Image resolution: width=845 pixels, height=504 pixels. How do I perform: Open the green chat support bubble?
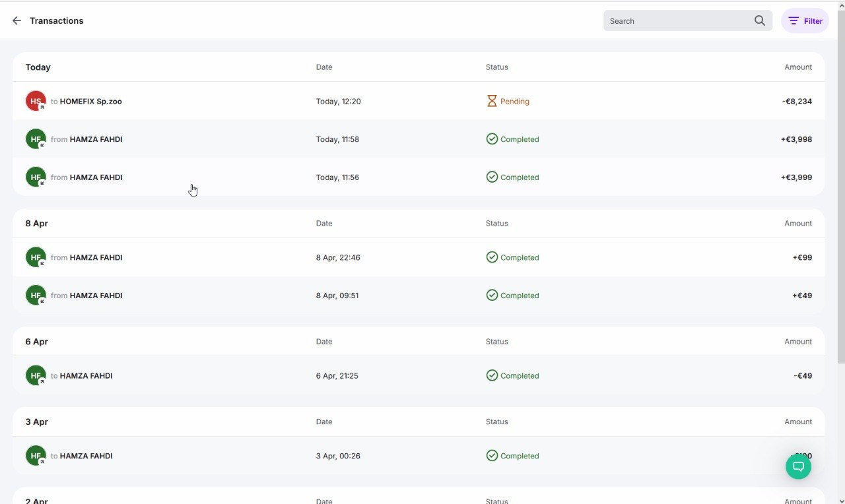(798, 466)
